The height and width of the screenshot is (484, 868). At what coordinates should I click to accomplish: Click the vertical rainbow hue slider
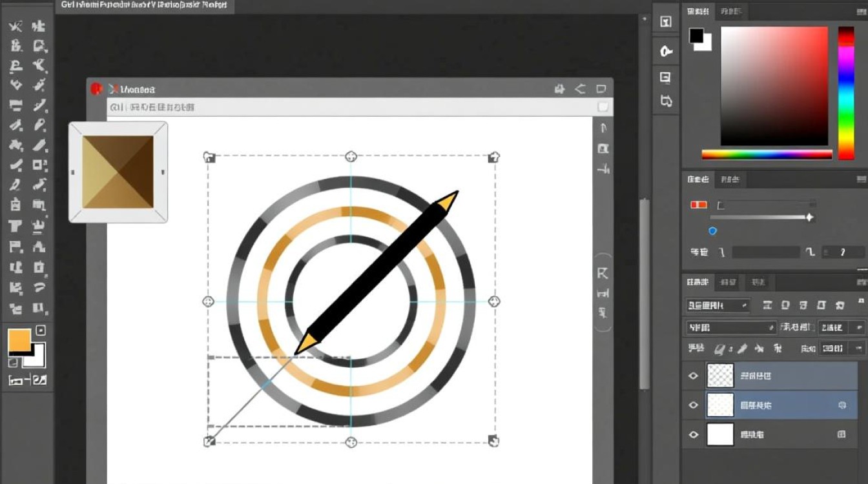(x=846, y=93)
